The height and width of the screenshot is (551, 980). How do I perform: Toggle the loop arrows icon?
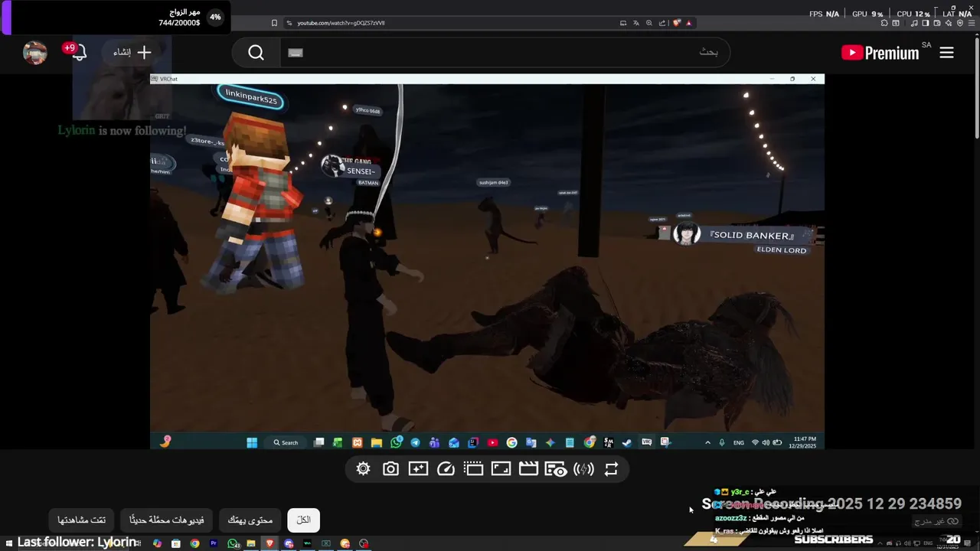611,469
